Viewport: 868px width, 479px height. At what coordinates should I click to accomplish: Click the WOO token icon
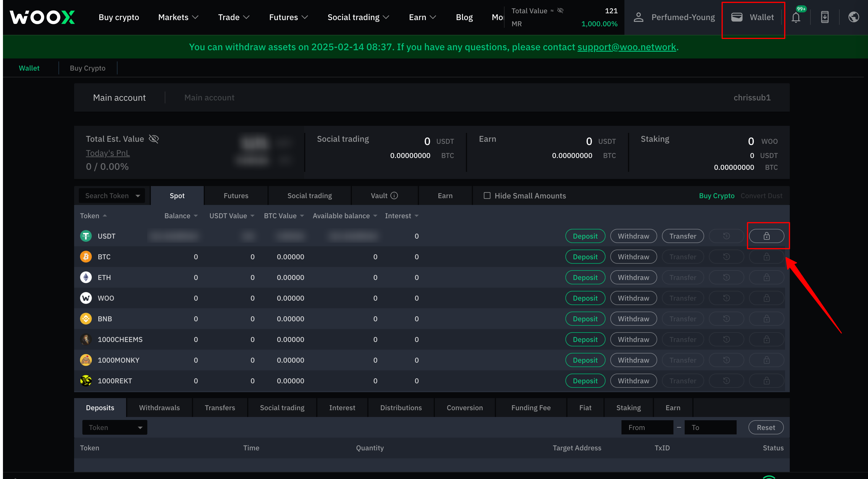[86, 298]
